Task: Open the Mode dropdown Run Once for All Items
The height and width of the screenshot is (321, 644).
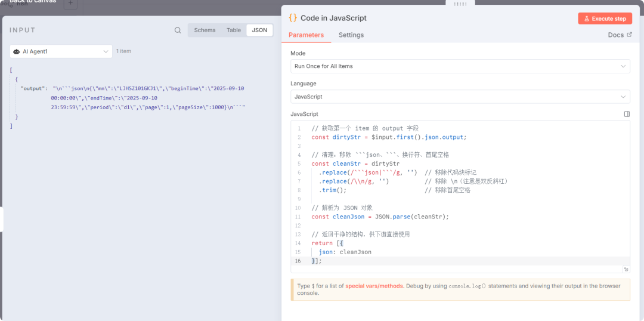Action: pyautogui.click(x=460, y=66)
